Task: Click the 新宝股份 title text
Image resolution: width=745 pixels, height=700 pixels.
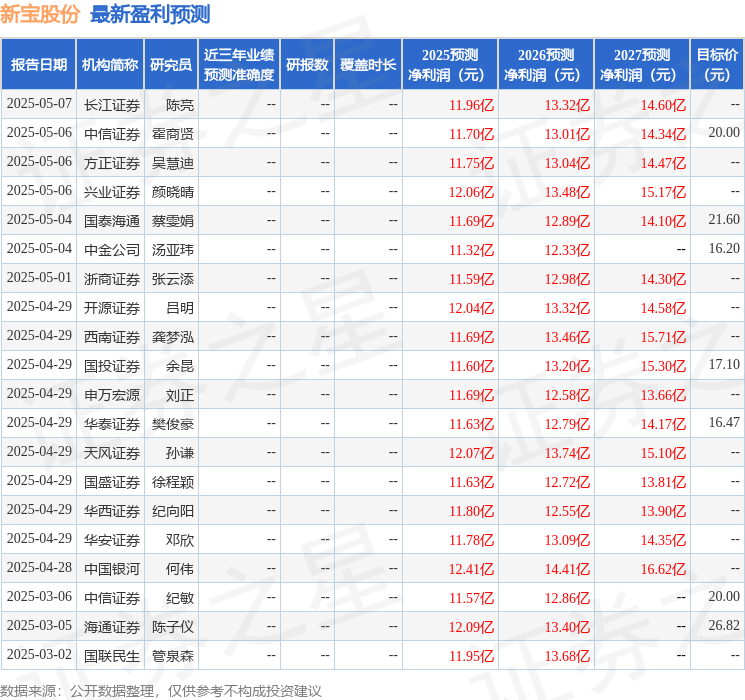Action: coord(39,14)
